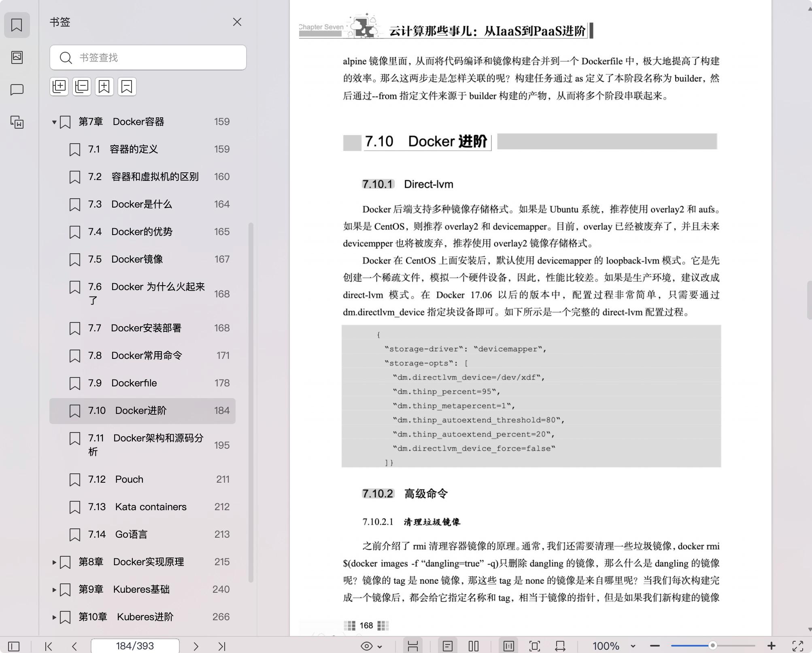Click the zoom out minus button
This screenshot has width=812, height=653.
tap(655, 646)
